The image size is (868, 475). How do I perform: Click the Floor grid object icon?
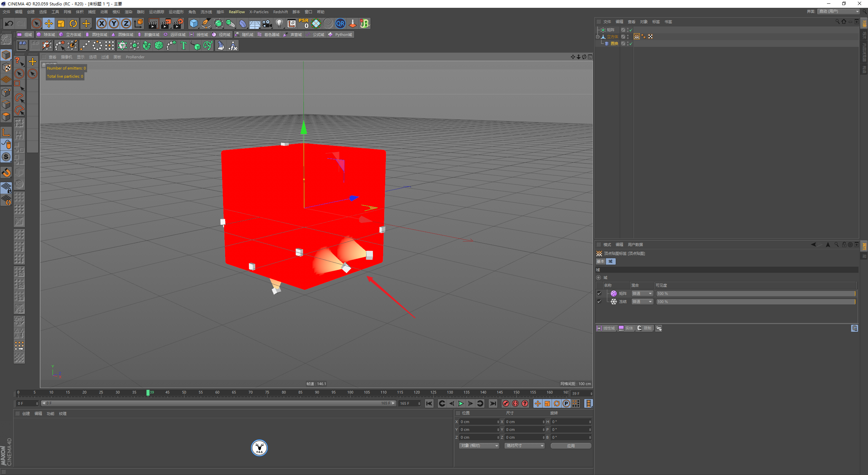point(255,23)
